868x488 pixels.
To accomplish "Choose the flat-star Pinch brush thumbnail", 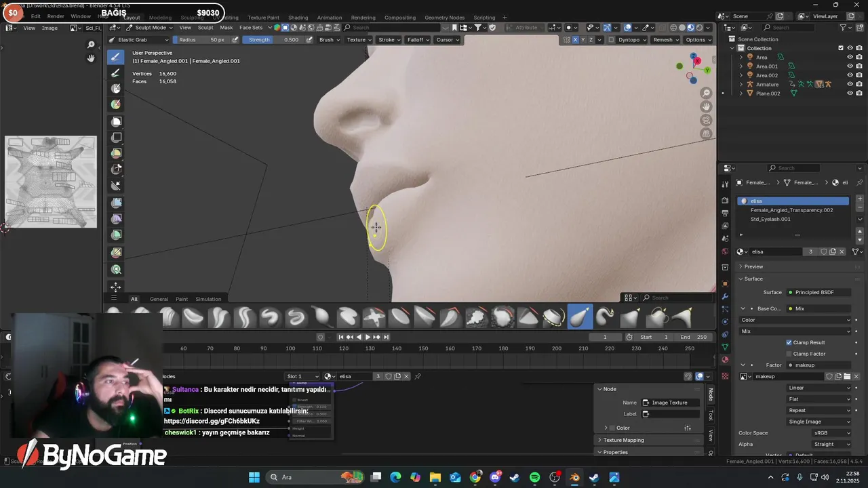I will click(x=374, y=317).
